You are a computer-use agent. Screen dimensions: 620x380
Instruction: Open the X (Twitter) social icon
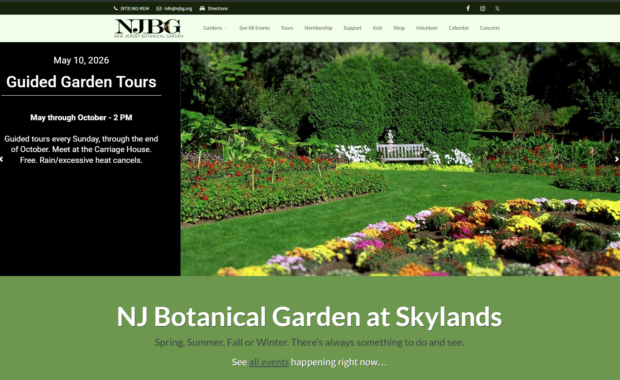pos(497,8)
